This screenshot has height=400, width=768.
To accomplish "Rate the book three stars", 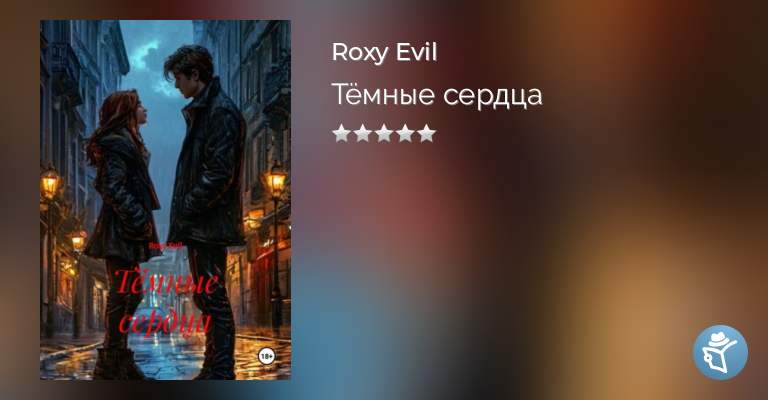I will tap(384, 133).
